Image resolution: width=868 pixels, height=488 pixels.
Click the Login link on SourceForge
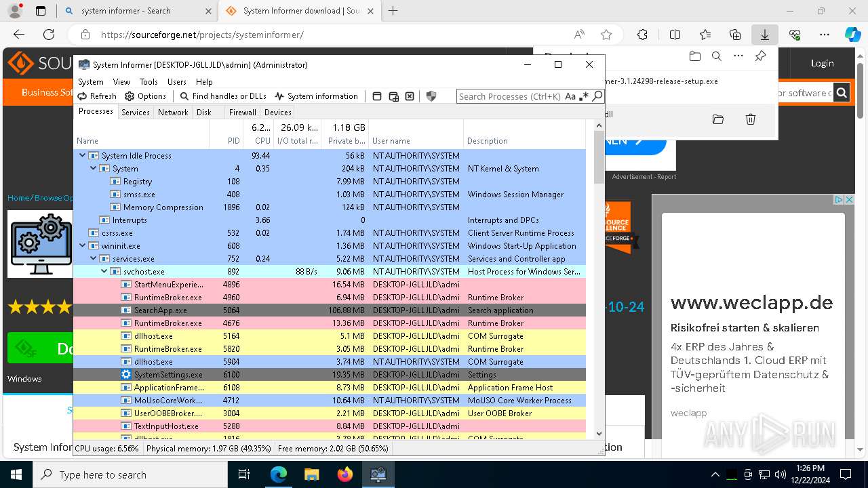822,63
